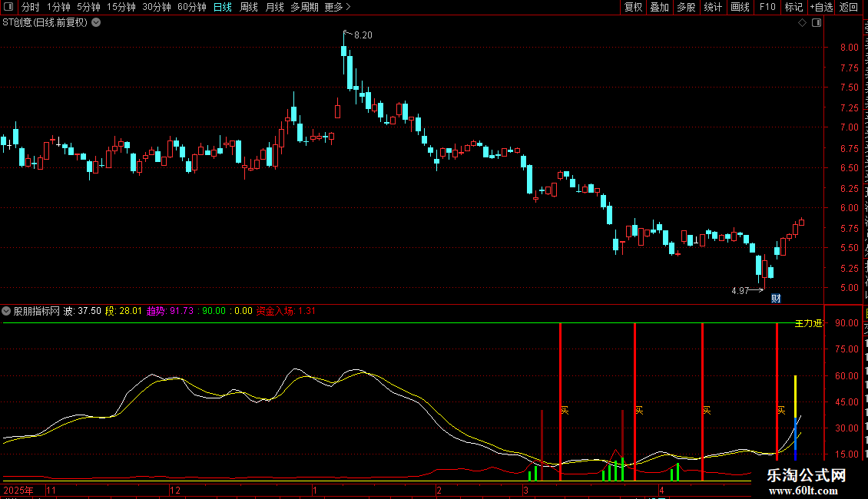Screen dimensions: 868x499
Task: Click the 90.00 indicator axis label
Action: pyautogui.click(x=847, y=323)
